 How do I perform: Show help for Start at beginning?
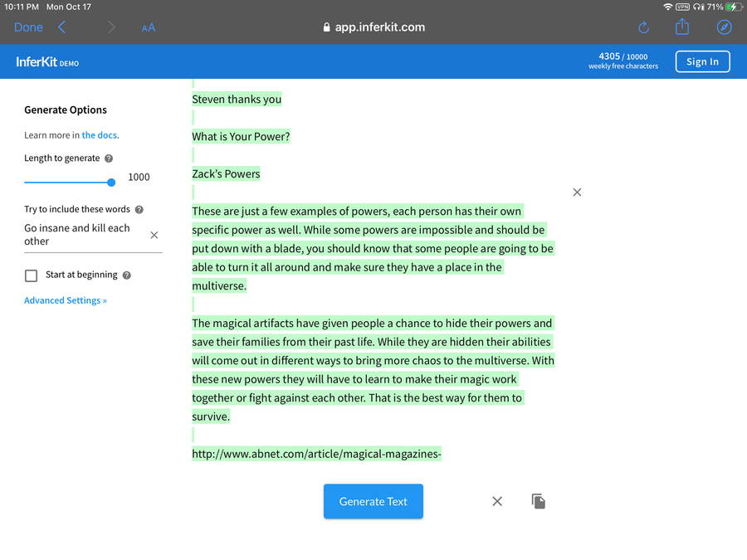point(127,275)
